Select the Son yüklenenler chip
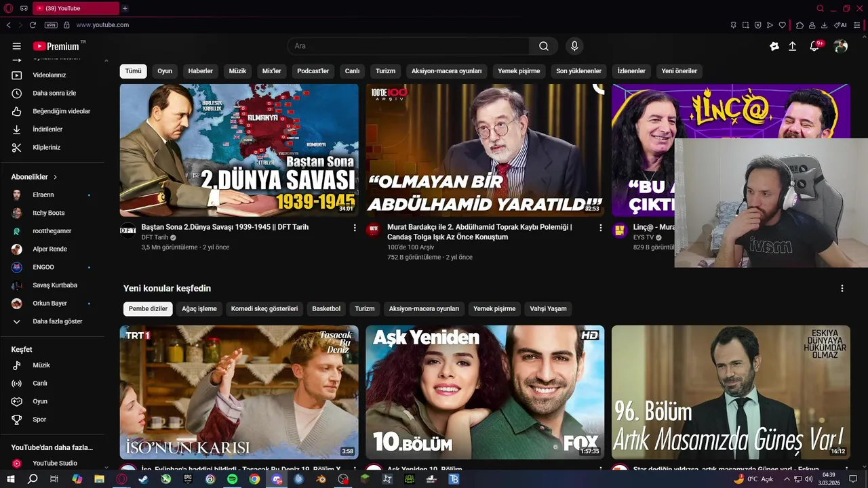This screenshot has height=488, width=868. point(579,70)
